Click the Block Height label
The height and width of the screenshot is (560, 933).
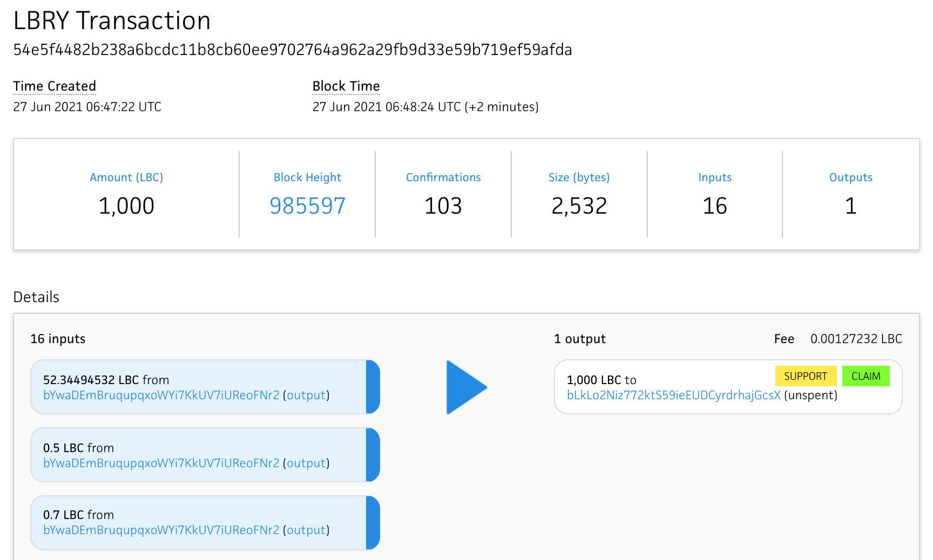point(307,177)
